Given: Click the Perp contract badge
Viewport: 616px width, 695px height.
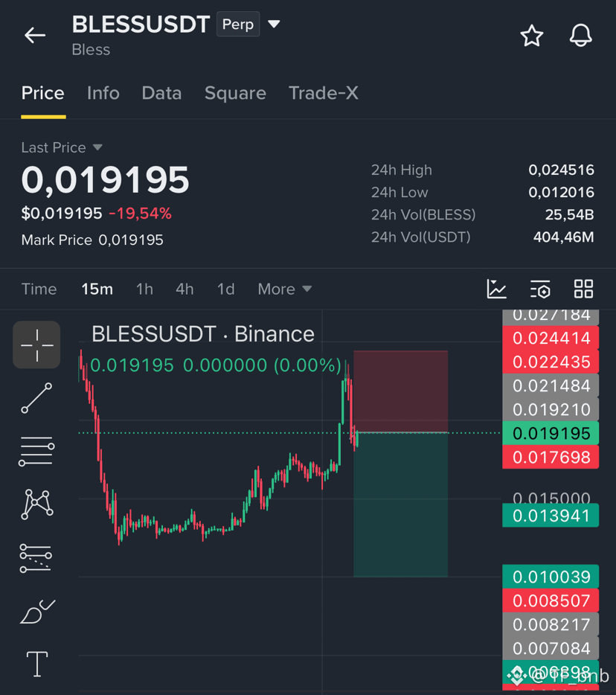Looking at the screenshot, I should point(238,24).
